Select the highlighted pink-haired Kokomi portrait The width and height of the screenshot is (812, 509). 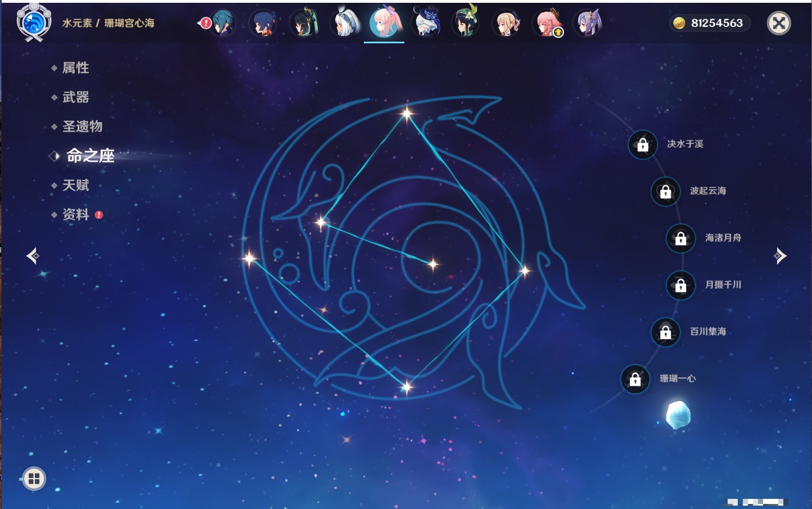click(x=385, y=22)
